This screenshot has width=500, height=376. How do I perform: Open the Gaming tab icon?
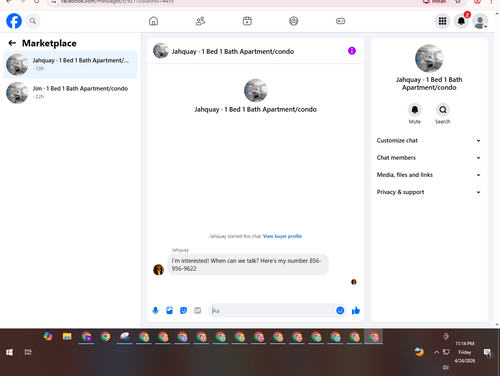point(340,21)
